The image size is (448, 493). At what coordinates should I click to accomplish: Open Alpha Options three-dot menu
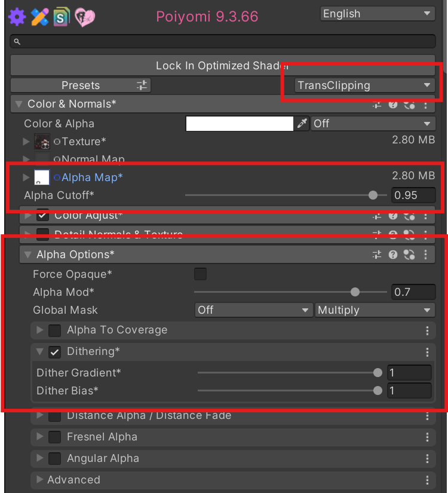tap(426, 255)
